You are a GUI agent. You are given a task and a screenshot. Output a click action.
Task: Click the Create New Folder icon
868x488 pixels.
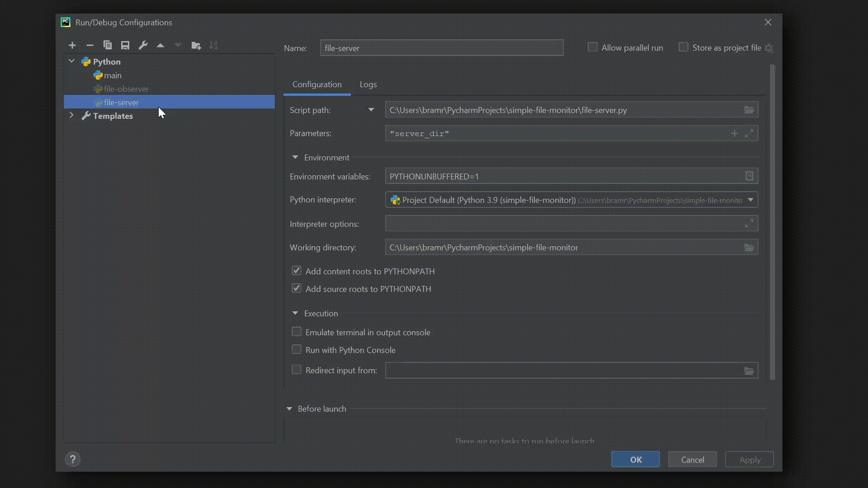click(196, 45)
